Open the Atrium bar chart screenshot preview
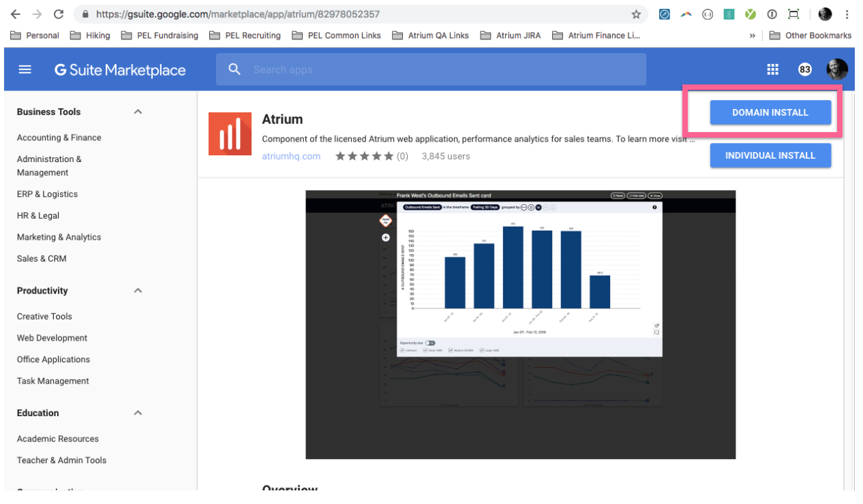The height and width of the screenshot is (504, 863). click(521, 325)
